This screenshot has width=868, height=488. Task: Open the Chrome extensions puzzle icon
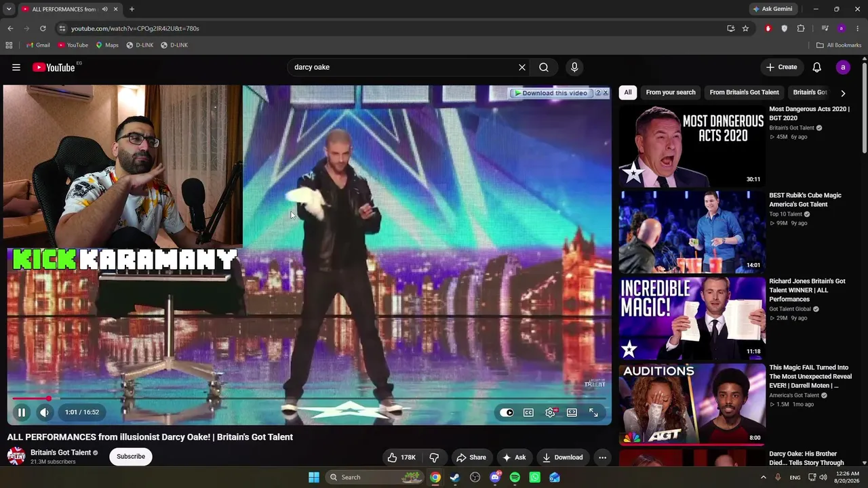[801, 28]
